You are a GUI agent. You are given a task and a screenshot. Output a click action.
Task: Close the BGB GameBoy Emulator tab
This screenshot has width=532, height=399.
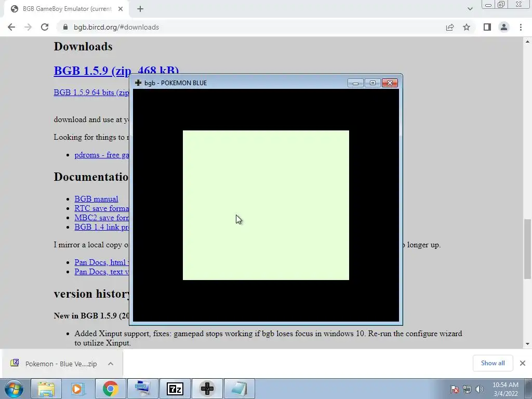pos(121,9)
